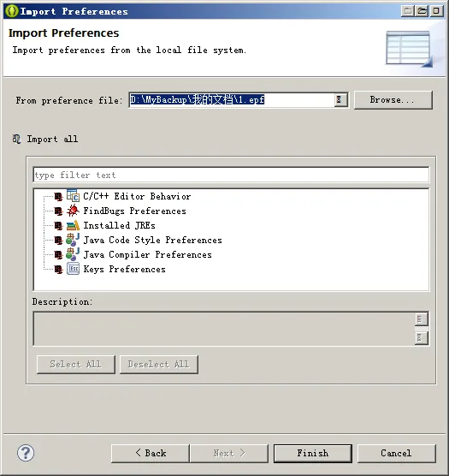
Task: Click the preferences table icon in the header
Action: (x=409, y=49)
